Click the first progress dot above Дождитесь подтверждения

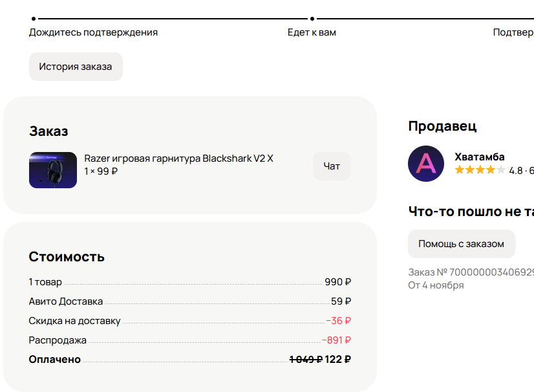coord(34,19)
